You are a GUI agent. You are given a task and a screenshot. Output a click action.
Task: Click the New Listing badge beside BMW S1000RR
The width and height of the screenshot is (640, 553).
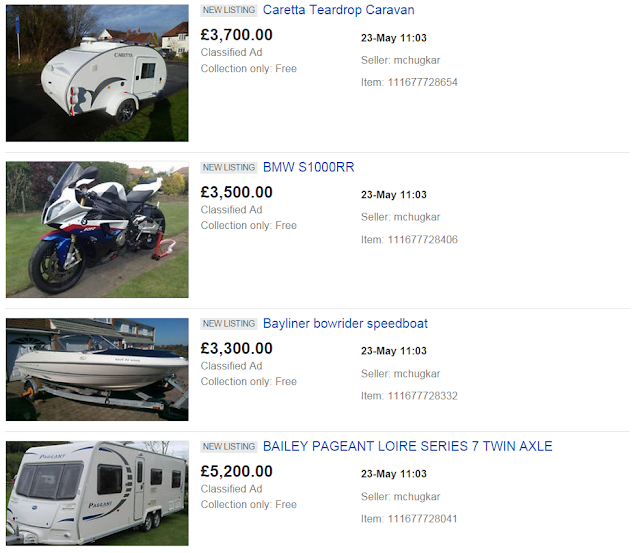tap(229, 168)
